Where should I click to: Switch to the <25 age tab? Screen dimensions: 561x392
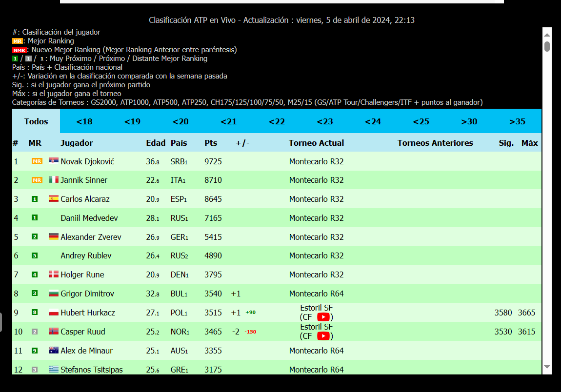tap(421, 121)
